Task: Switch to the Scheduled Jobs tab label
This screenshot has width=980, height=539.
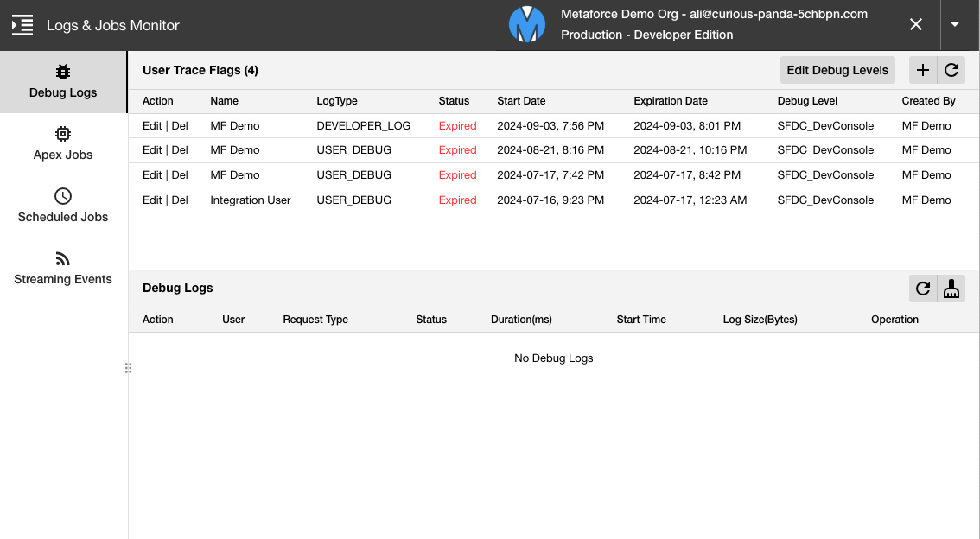Action: pos(63,218)
